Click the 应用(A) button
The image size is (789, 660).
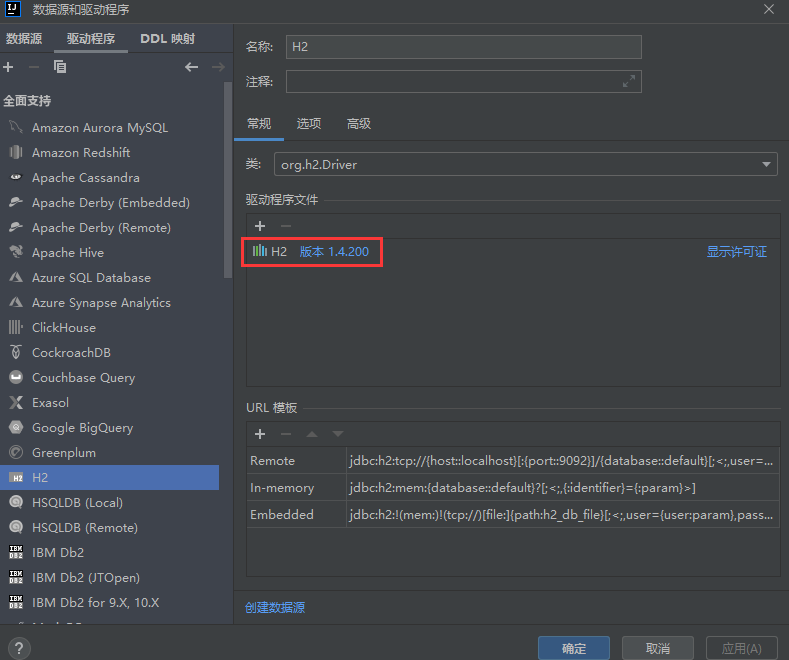(742, 648)
